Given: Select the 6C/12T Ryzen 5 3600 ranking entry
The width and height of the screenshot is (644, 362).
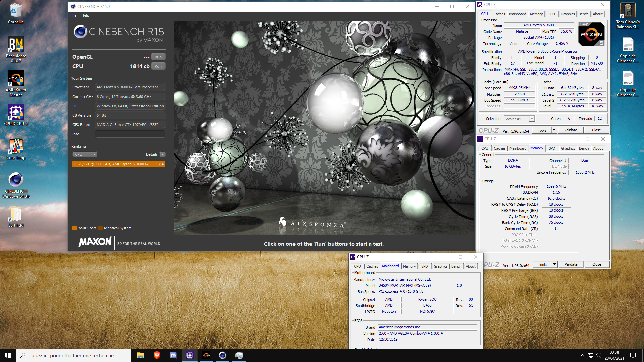Looking at the screenshot, I should (119, 164).
